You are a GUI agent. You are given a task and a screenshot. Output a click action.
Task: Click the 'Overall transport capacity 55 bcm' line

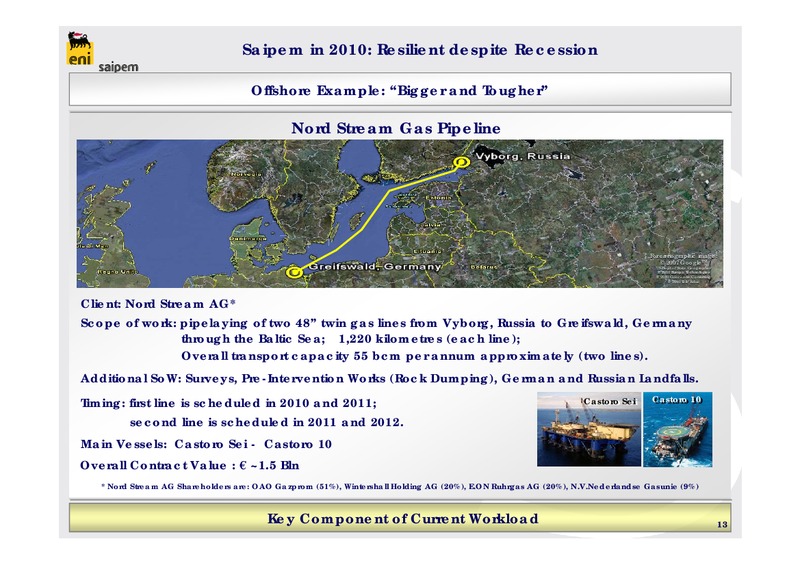click(414, 356)
